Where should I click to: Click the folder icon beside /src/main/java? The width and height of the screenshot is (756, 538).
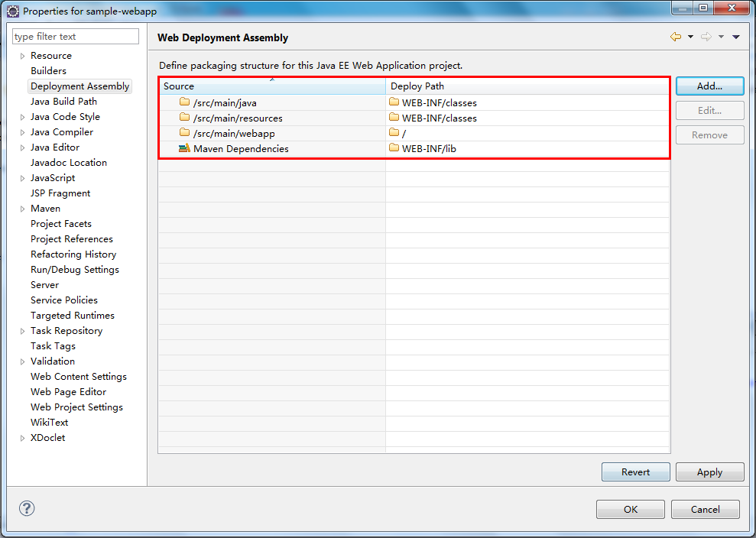click(184, 102)
